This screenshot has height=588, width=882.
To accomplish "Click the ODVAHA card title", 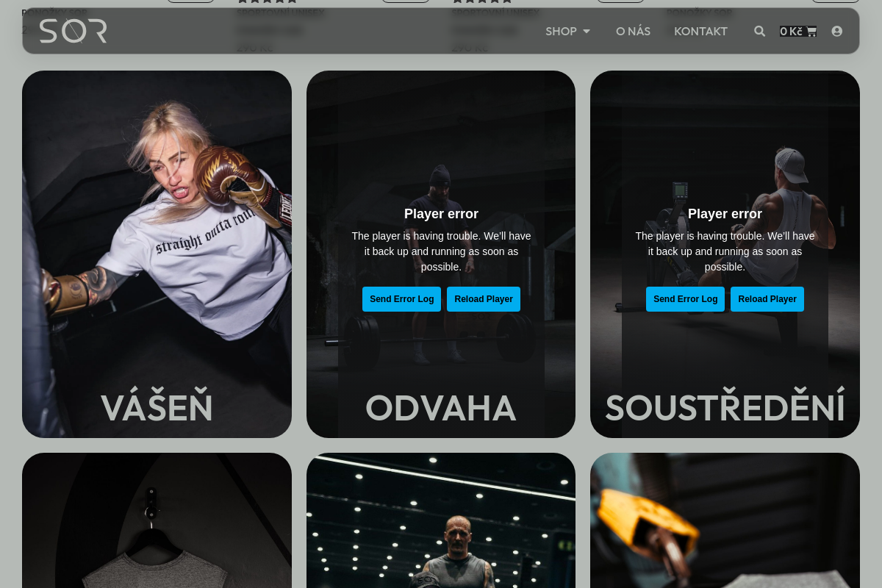I will [x=441, y=408].
